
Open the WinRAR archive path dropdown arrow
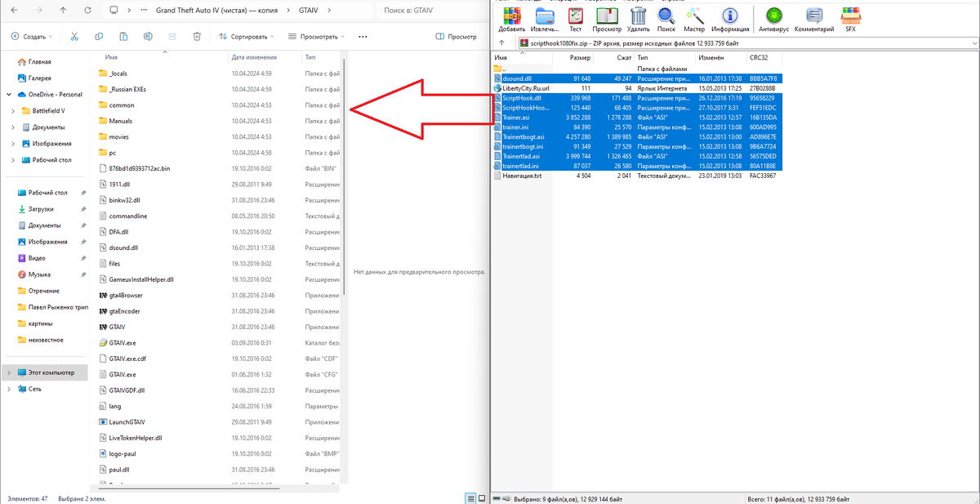point(973,42)
